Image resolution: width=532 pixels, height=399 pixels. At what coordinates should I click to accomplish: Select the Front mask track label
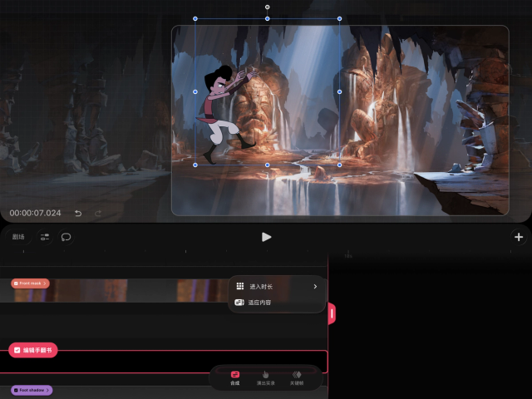[x=30, y=283]
